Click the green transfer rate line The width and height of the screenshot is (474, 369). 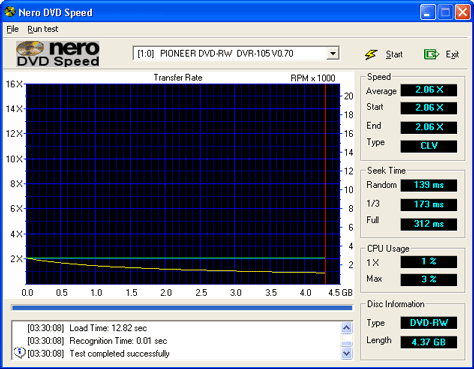(176, 258)
